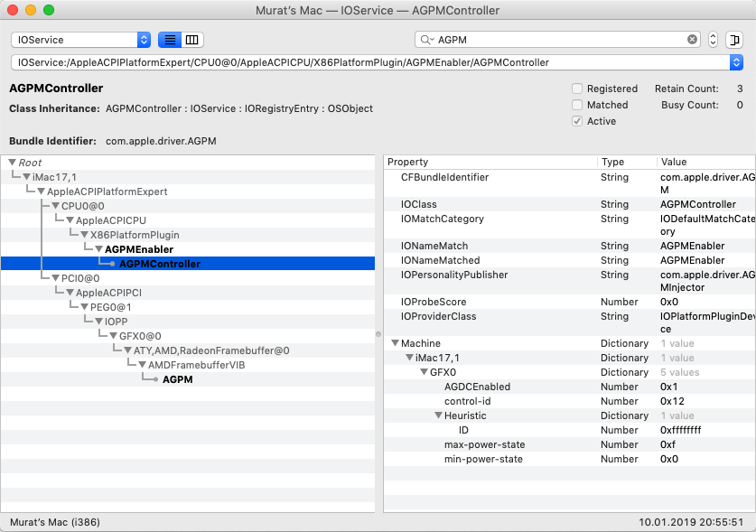Toggle the Registered checkbox
Viewport: 756px width, 532px height.
pos(576,89)
